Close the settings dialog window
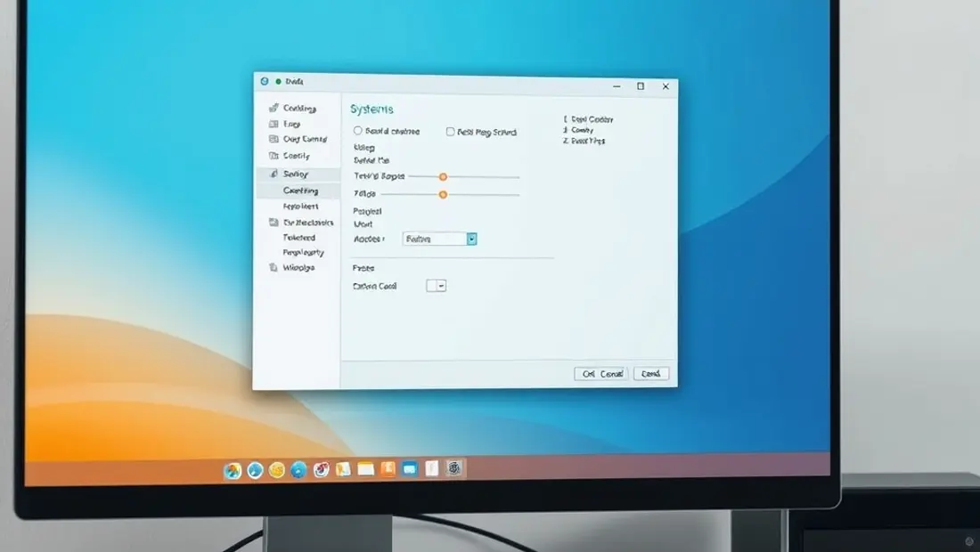This screenshot has height=552, width=980. pos(666,86)
